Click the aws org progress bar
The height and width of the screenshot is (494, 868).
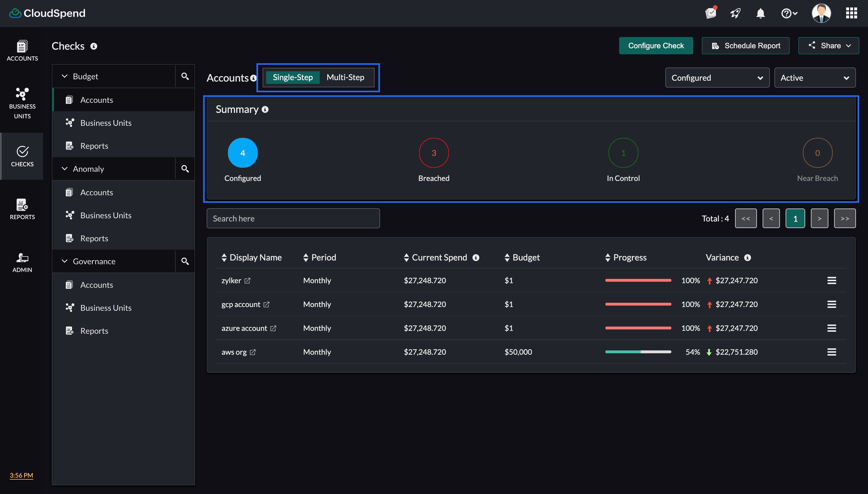click(x=638, y=352)
